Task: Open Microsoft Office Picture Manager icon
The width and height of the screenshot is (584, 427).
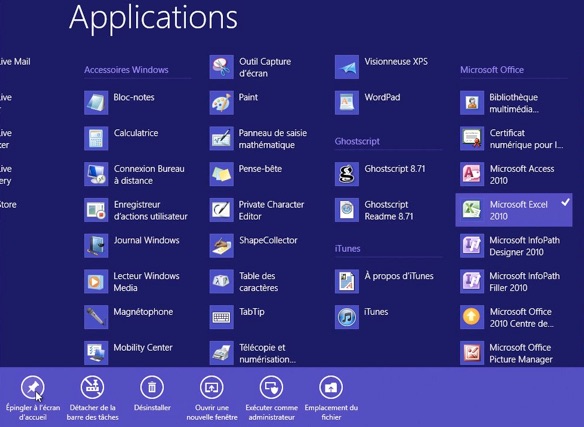Action: tap(472, 353)
